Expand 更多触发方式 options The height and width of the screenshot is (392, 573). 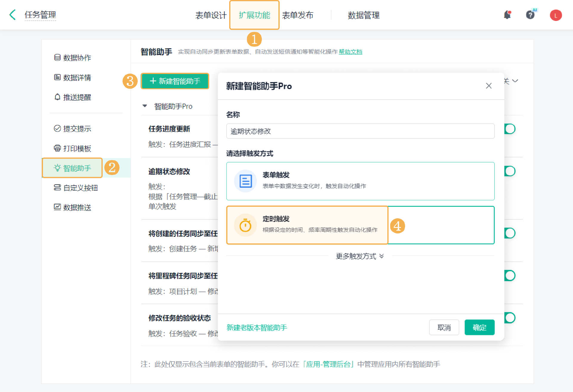pyautogui.click(x=360, y=256)
